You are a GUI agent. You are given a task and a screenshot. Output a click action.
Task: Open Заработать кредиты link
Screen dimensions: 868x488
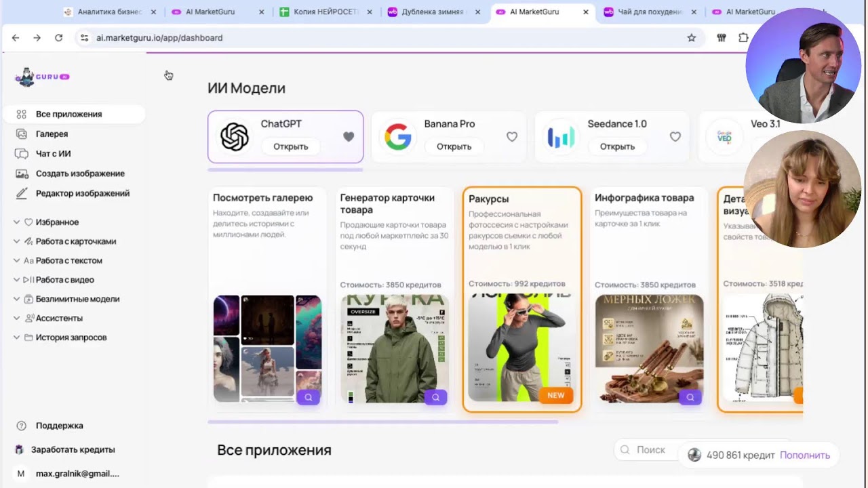(73, 449)
